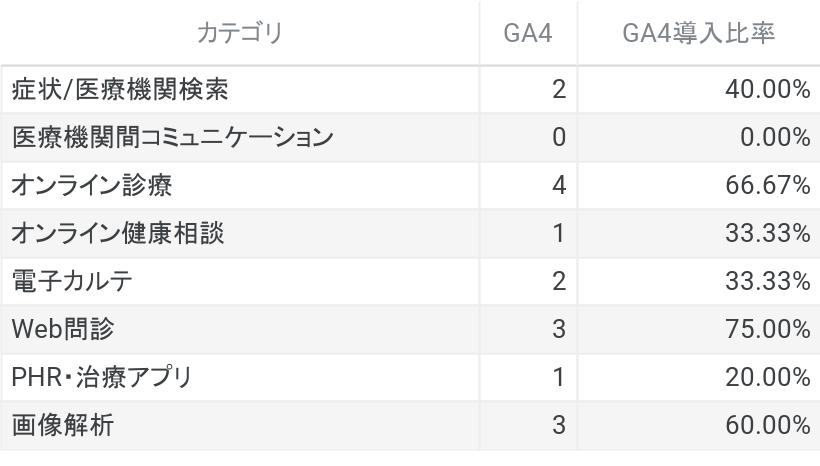
Task: Click the 電子カルテ category cell
Action: [x=72, y=282]
